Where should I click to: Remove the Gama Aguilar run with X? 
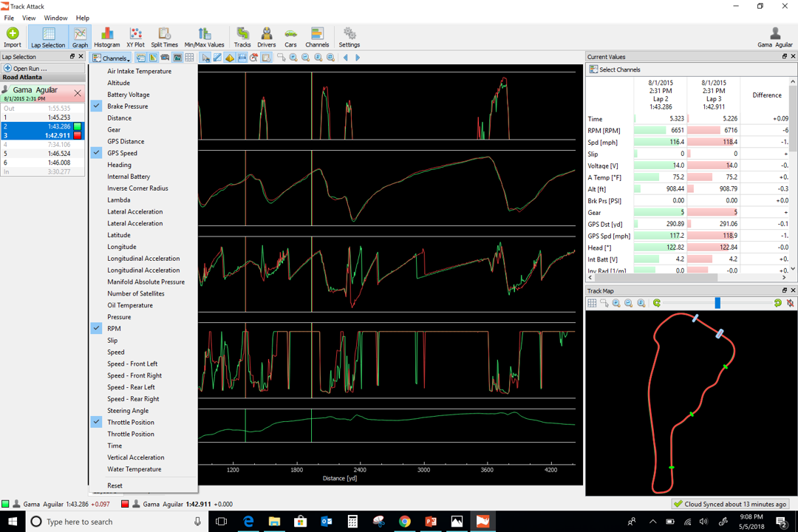click(x=78, y=92)
